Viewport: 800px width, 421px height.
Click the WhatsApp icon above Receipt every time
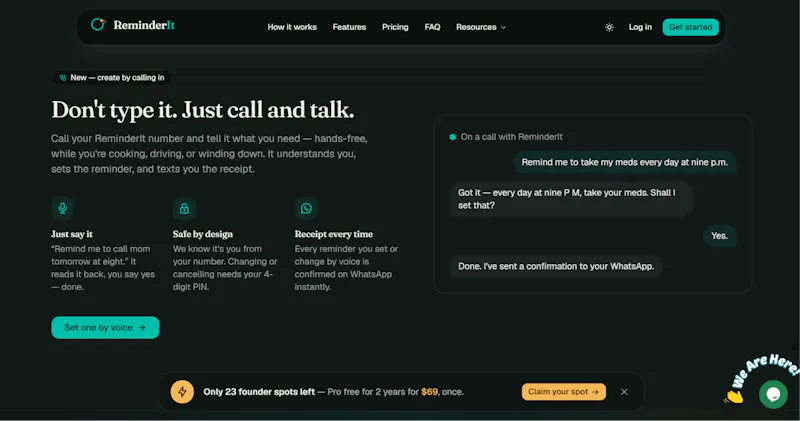coord(306,208)
